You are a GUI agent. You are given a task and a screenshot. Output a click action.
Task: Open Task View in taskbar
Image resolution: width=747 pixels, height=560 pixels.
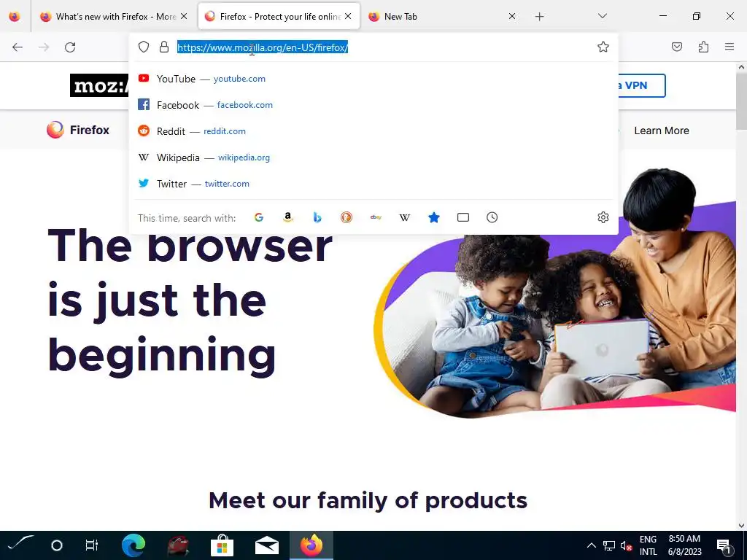coord(91,545)
